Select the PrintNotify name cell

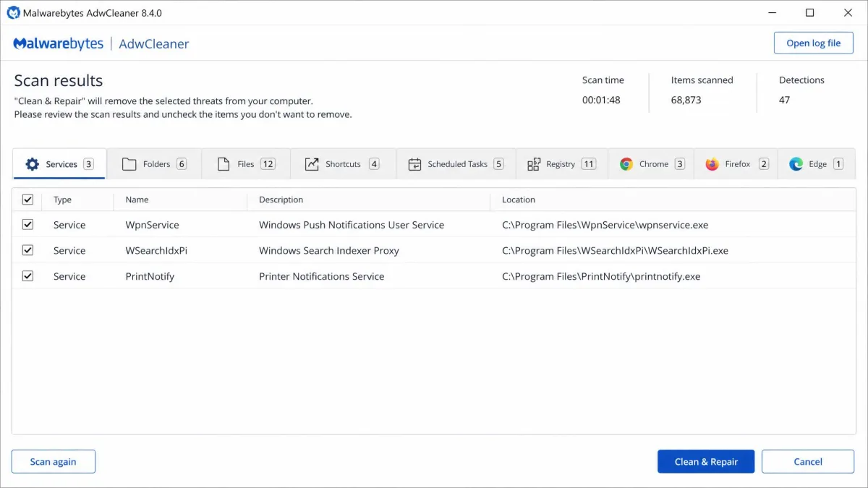[150, 276]
